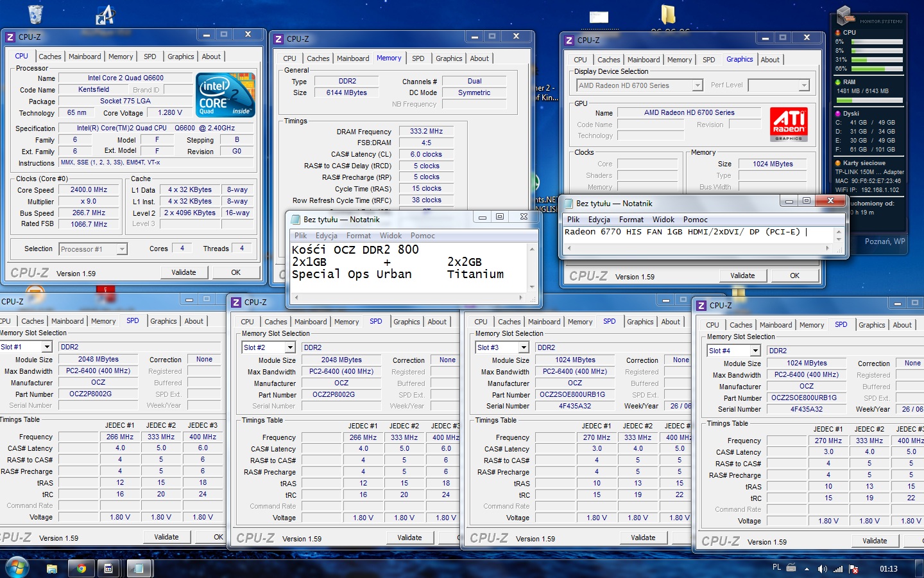This screenshot has width=924, height=578.
Task: Click the down scroll arrow in the OCZ DDR2 Notepad
Action: (532, 287)
